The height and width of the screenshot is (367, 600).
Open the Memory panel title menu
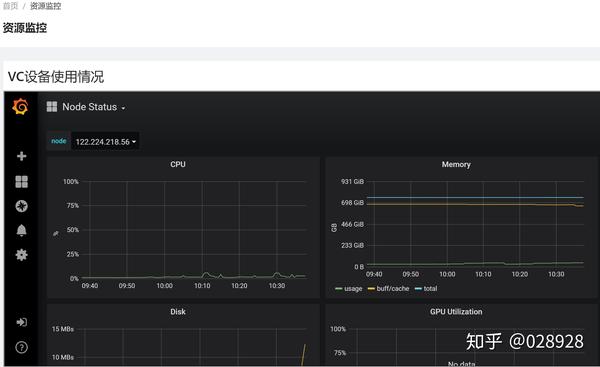[x=456, y=165]
